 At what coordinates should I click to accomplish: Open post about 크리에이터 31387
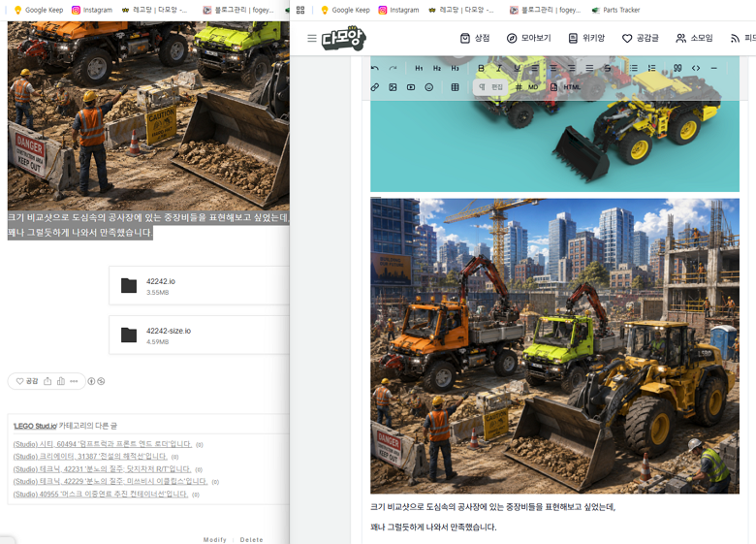[x=90, y=456]
